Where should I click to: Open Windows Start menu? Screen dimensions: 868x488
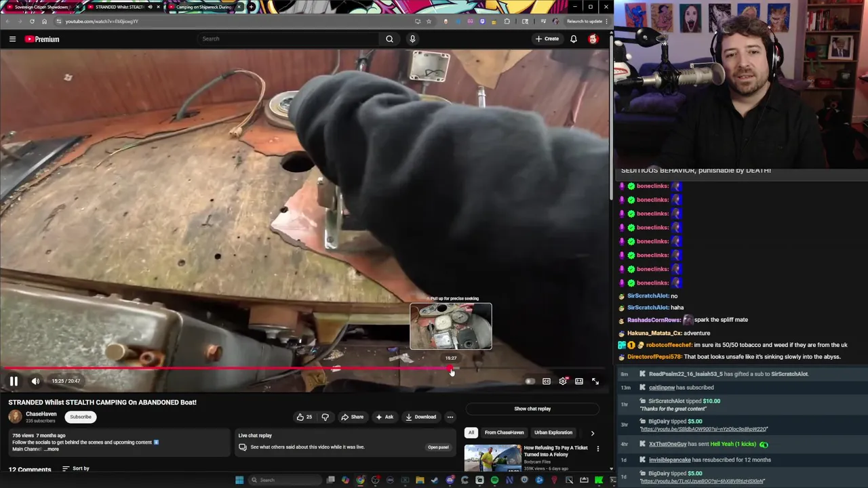click(x=239, y=480)
